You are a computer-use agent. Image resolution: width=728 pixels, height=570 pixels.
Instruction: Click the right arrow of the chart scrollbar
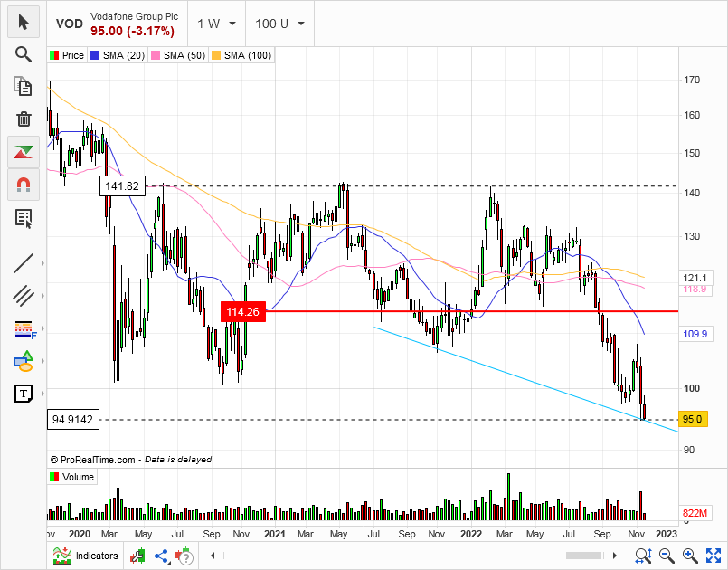tap(615, 556)
